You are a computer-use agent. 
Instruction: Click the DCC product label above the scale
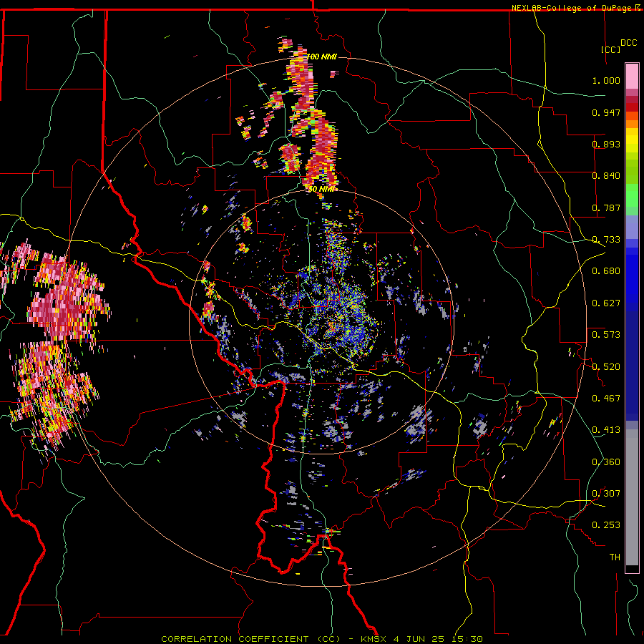(x=628, y=43)
